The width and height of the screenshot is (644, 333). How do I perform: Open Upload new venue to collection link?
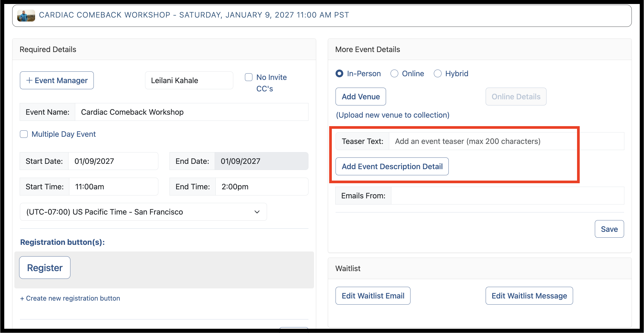(x=393, y=115)
